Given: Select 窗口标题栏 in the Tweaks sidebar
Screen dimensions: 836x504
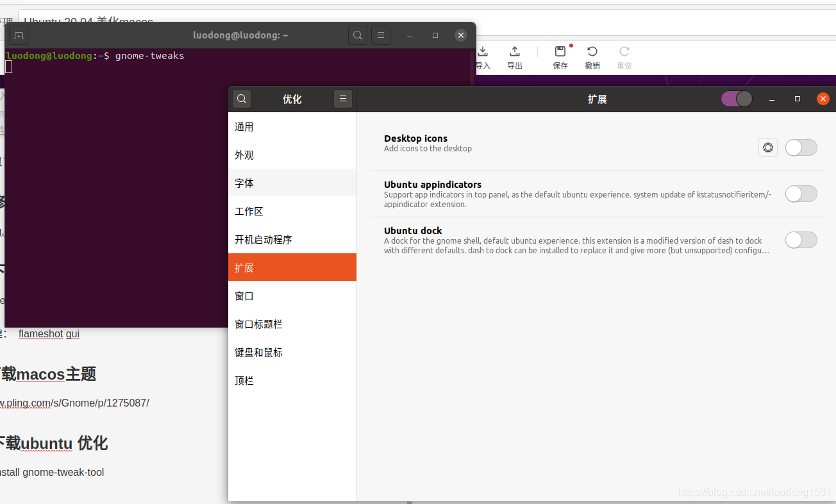Looking at the screenshot, I should 292,324.
